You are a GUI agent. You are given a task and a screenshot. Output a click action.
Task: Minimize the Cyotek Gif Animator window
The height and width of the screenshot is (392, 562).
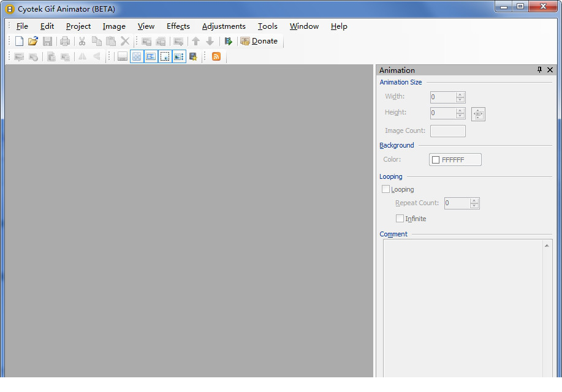point(504,7)
